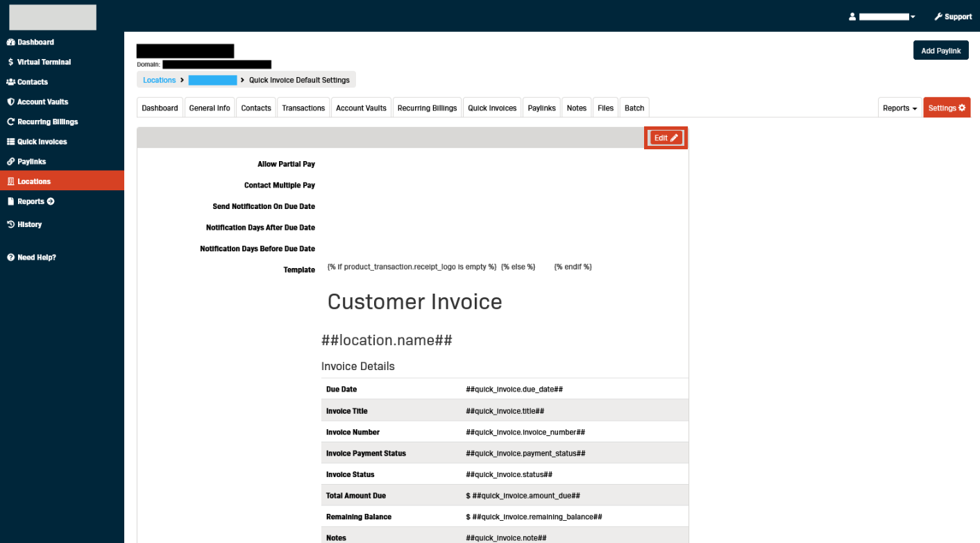This screenshot has height=543, width=980.
Task: Open Support link in header
Action: (953, 17)
